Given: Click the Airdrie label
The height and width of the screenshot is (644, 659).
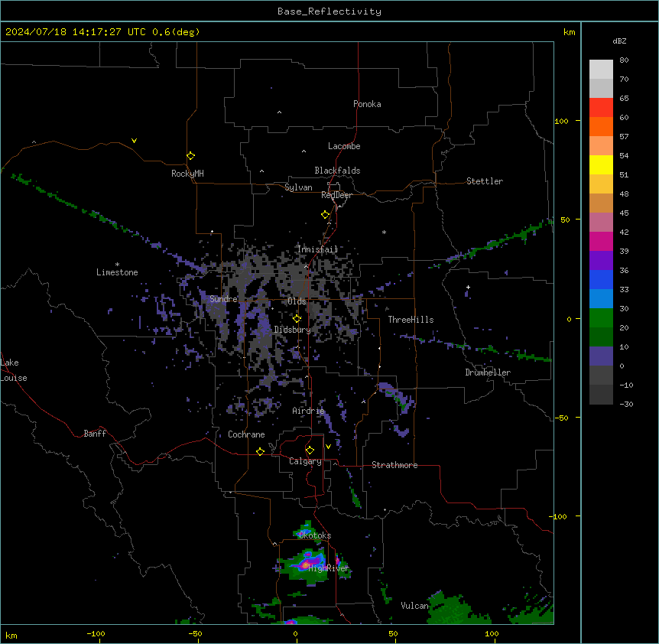Looking at the screenshot, I should 309,411.
